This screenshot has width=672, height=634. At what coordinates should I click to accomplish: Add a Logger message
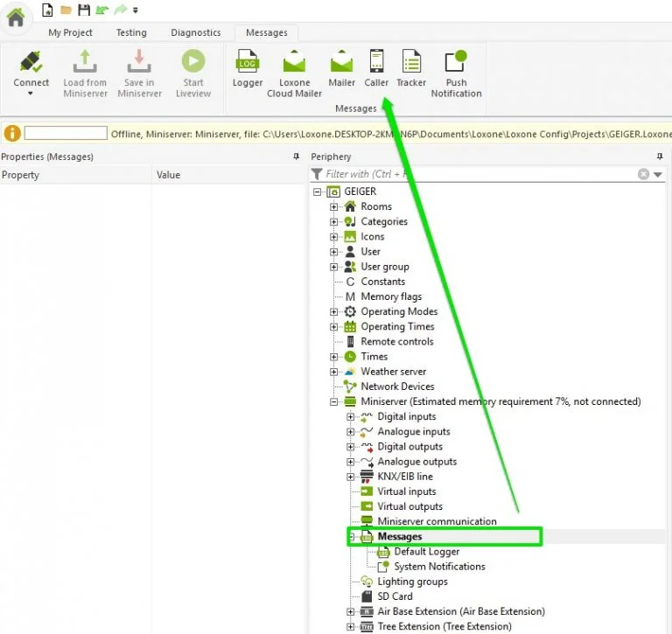248,68
